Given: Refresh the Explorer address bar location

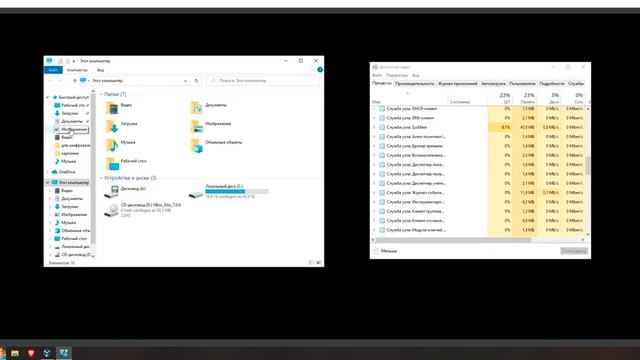Looking at the screenshot, I should (196, 81).
